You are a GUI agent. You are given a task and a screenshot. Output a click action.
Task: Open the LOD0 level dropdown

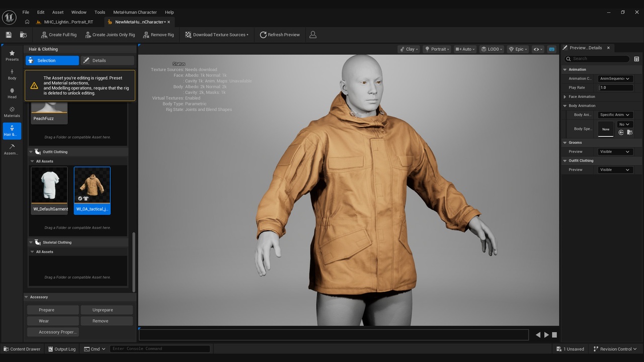point(492,49)
